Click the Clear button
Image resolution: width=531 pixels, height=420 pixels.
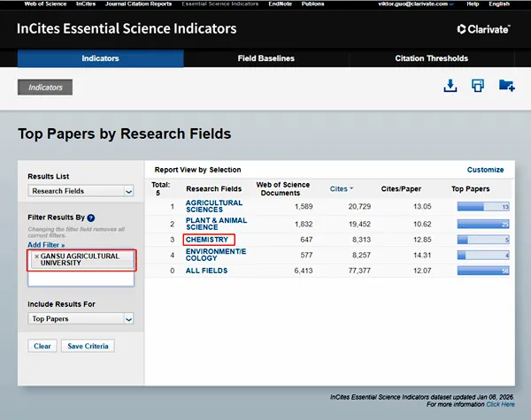(x=42, y=346)
